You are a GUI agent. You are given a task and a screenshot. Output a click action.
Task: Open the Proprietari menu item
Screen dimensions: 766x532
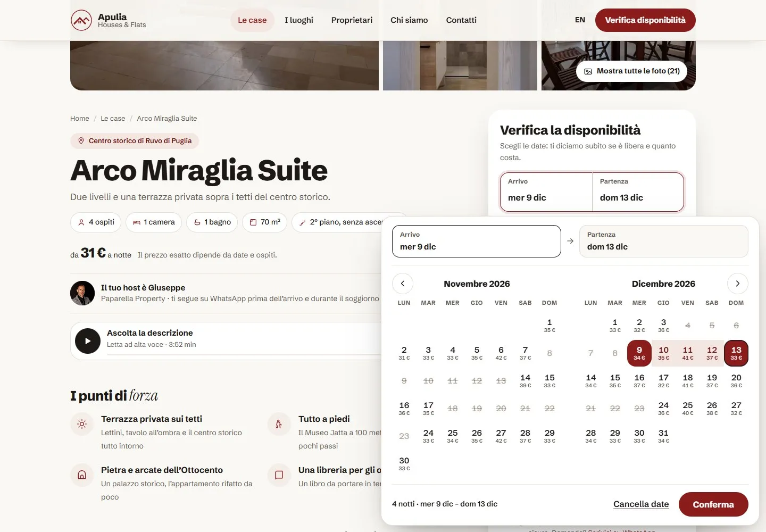(352, 20)
